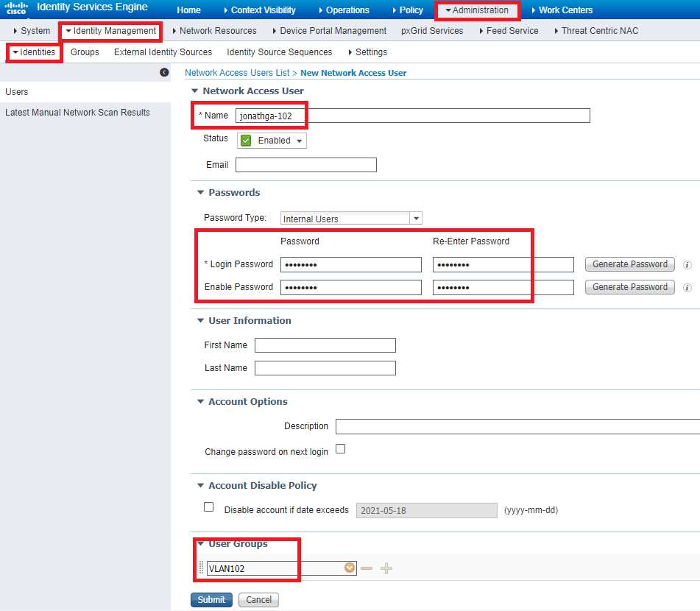Click the First Name field
The image size is (700, 611).
pyautogui.click(x=325, y=345)
